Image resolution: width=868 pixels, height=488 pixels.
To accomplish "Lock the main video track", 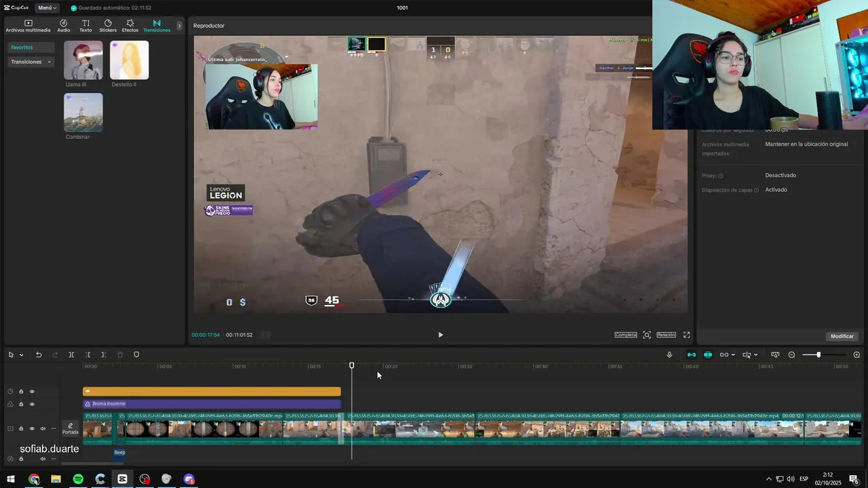I will click(x=21, y=428).
